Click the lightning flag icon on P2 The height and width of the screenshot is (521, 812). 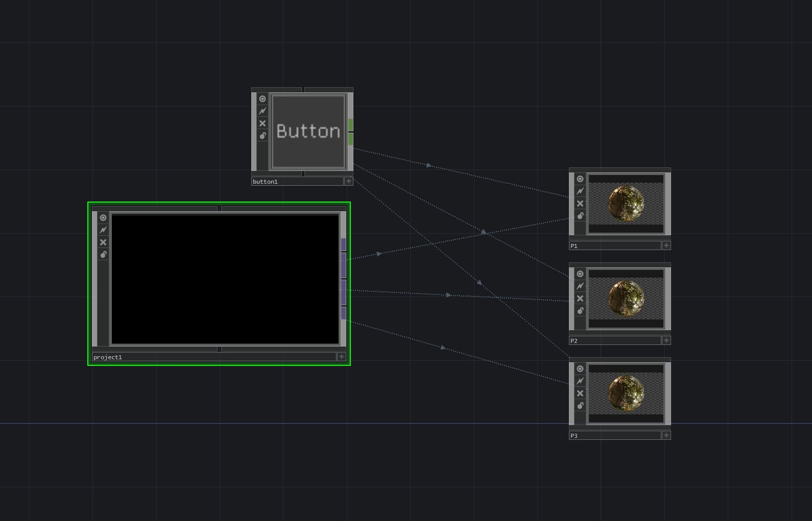click(580, 286)
